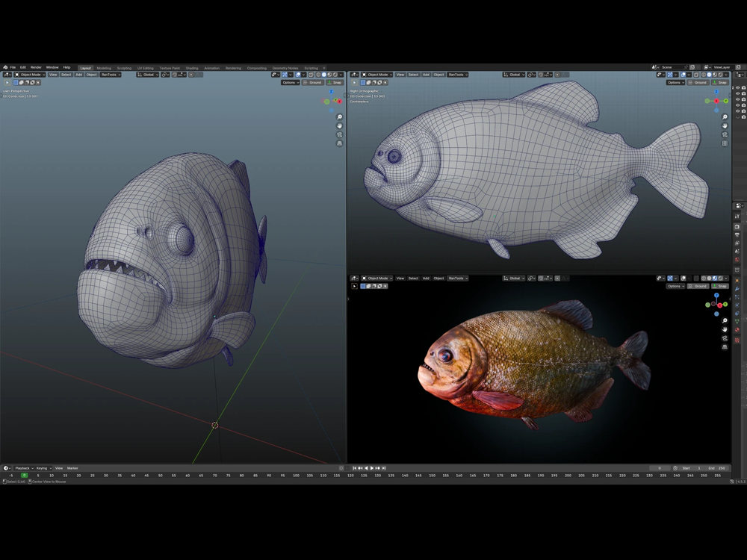This screenshot has height=560, width=747.
Task: Open RanTools menu in left viewport
Action: (111, 75)
